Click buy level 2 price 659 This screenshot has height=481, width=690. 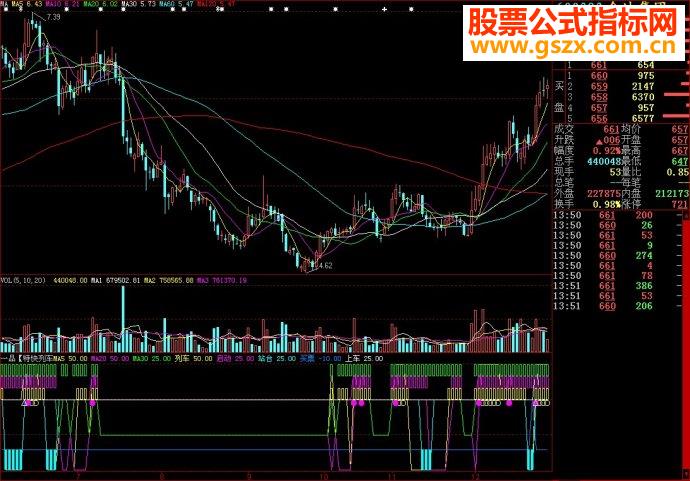(x=599, y=86)
